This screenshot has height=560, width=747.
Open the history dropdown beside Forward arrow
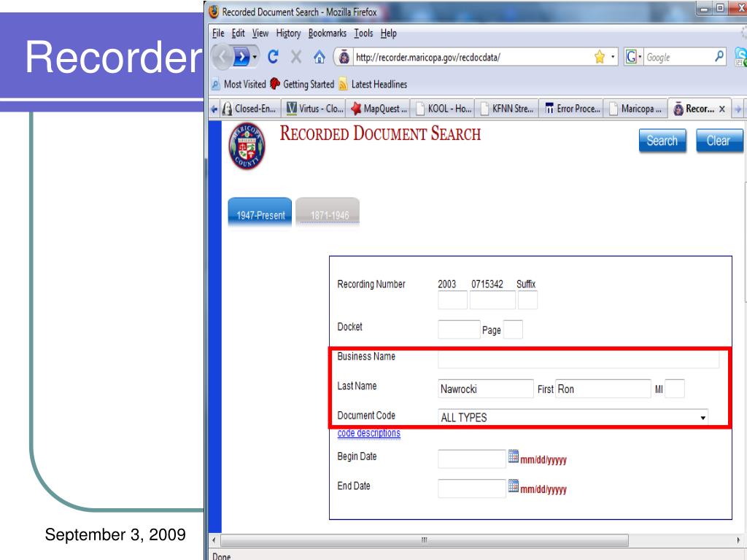(x=255, y=58)
